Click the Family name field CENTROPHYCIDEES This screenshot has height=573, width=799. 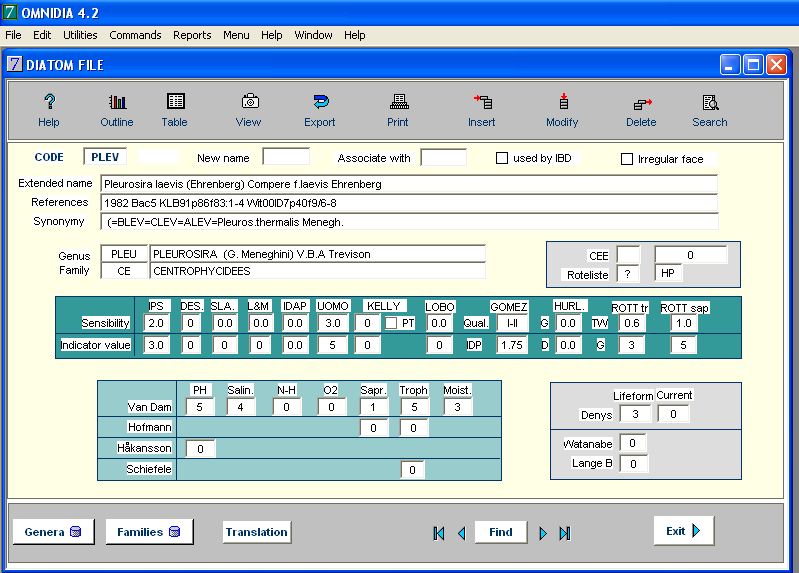tap(317, 271)
